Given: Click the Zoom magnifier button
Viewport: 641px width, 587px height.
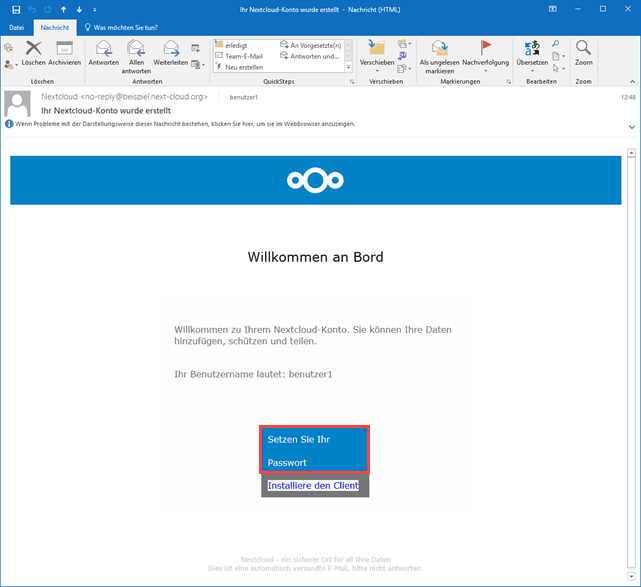Looking at the screenshot, I should click(583, 54).
